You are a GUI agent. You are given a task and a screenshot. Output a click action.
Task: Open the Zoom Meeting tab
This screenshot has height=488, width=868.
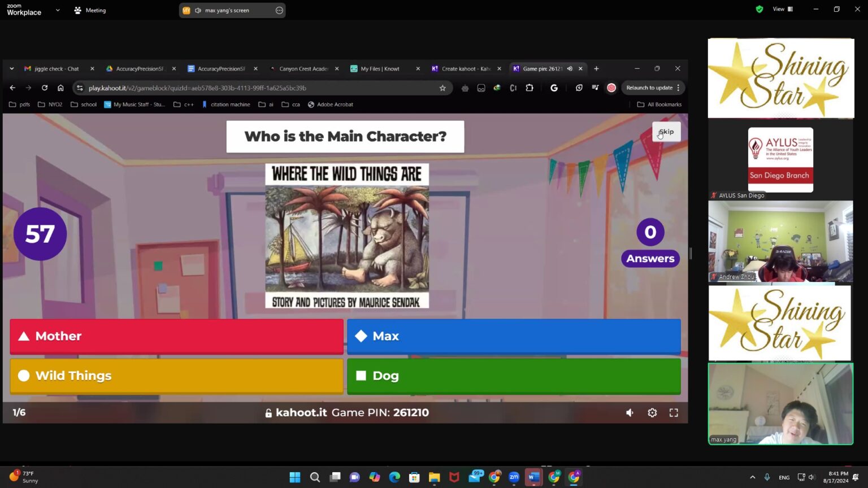click(90, 10)
